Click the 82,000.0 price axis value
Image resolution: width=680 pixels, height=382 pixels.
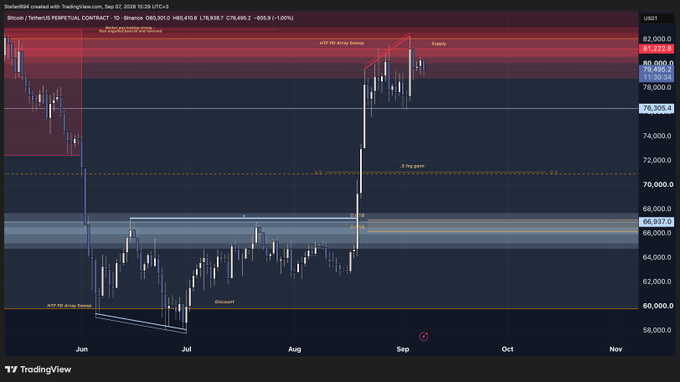(x=657, y=39)
